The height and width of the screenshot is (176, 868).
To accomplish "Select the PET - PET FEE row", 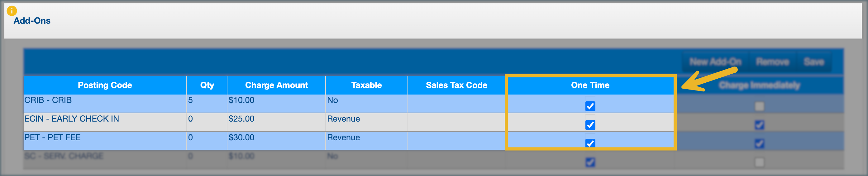I will tap(52, 138).
